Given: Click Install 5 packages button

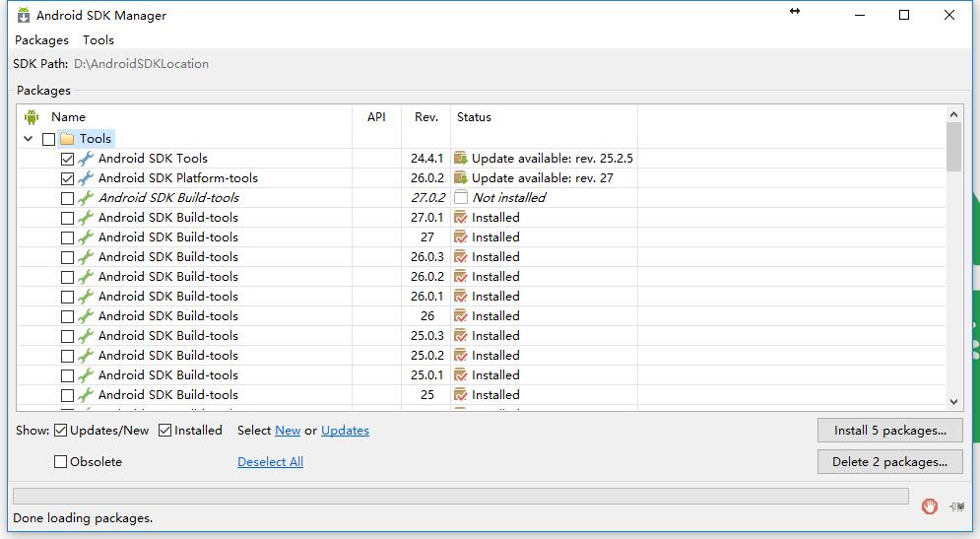Looking at the screenshot, I should click(x=890, y=431).
